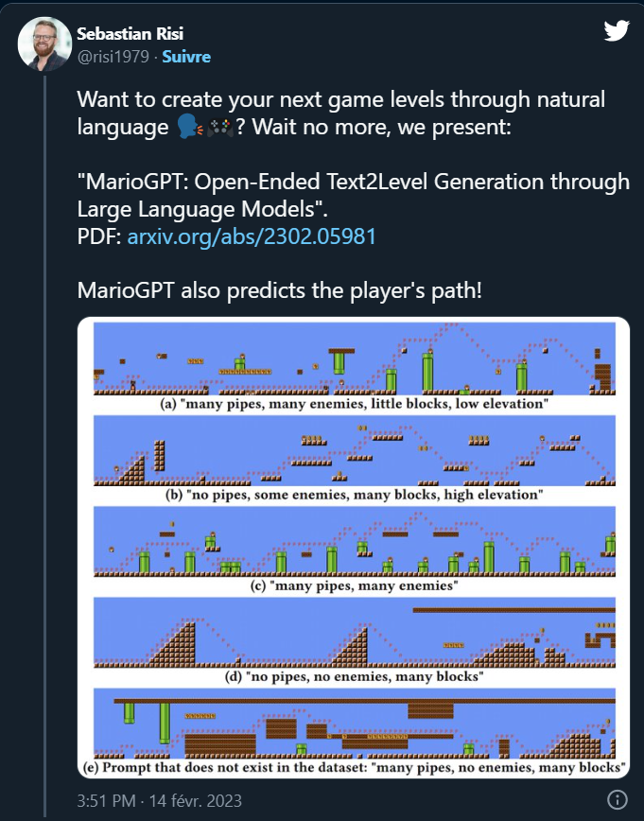This screenshot has height=821, width=644.
Task: Click the Twitter bird logo
Action: click(616, 31)
